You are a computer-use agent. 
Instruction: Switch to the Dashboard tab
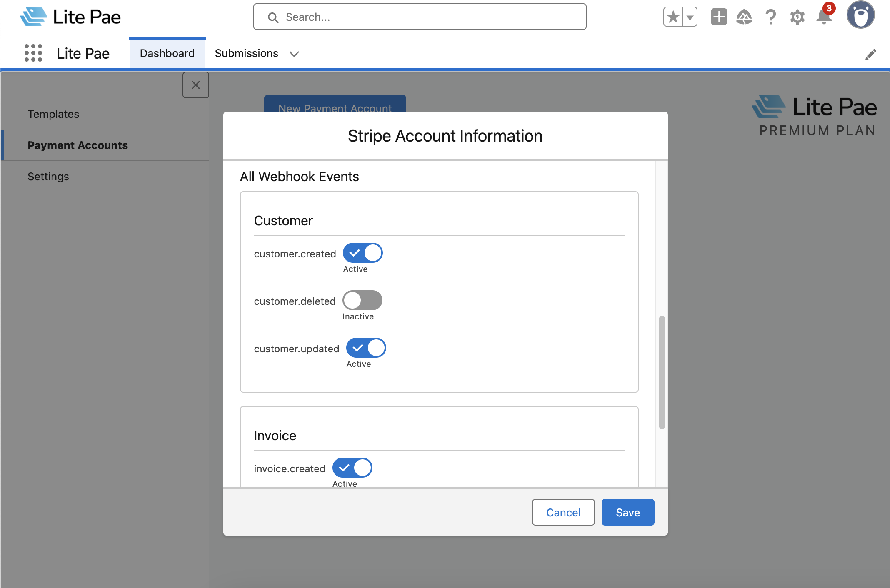pyautogui.click(x=167, y=53)
